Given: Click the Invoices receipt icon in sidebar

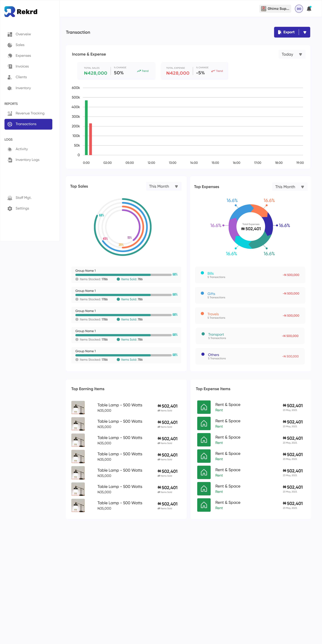Looking at the screenshot, I should coord(10,66).
